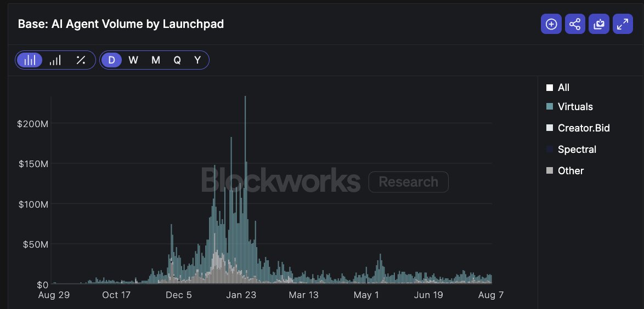Click the Oct 17 x-axis label
The image size is (644, 309).
(x=116, y=295)
